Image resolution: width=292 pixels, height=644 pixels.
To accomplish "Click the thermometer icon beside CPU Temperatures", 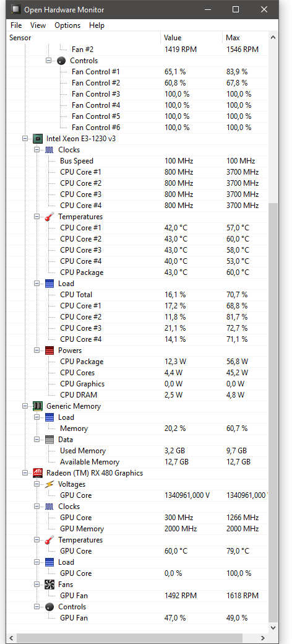I will click(x=49, y=217).
